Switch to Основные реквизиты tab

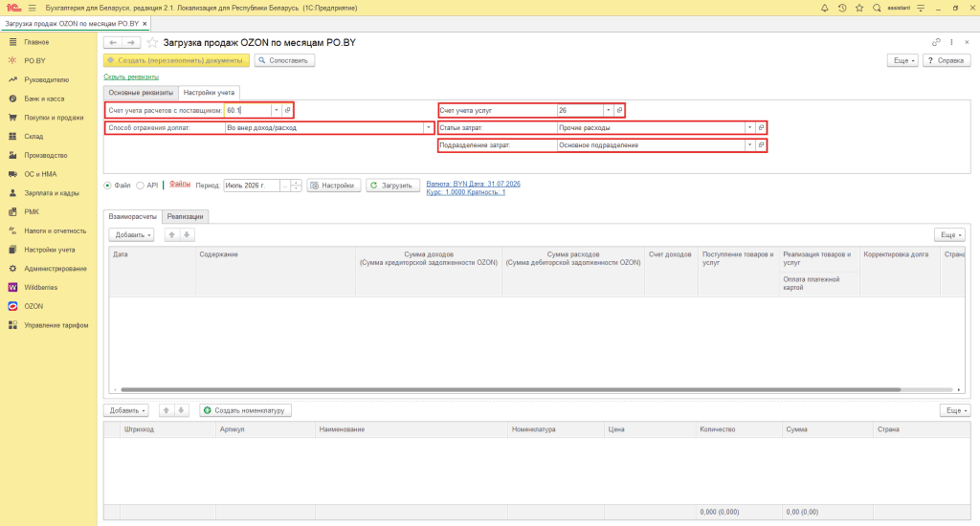tap(141, 93)
